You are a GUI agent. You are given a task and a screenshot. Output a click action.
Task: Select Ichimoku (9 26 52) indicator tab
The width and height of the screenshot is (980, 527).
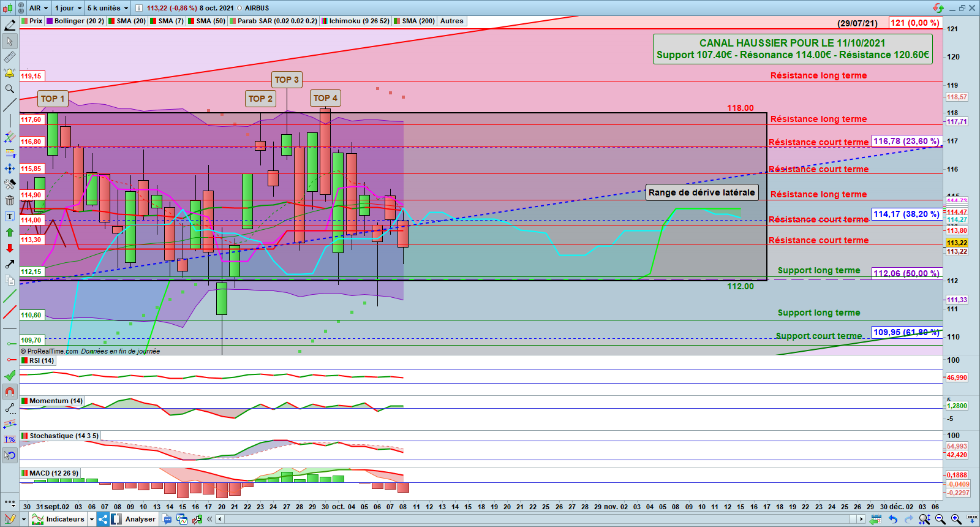[356, 21]
